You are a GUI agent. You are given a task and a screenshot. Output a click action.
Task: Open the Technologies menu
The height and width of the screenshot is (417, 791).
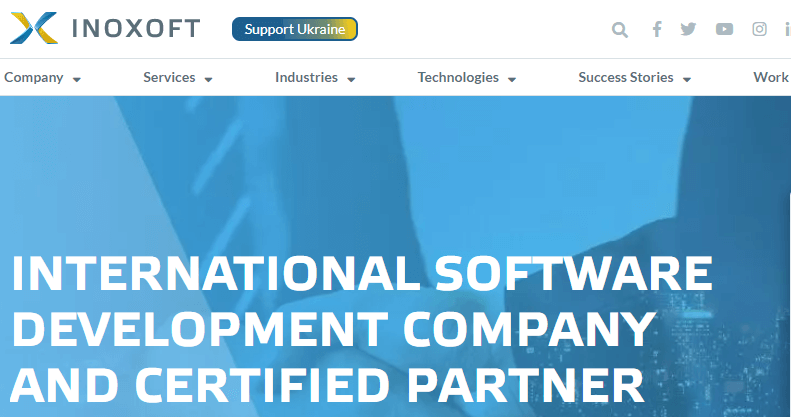458,77
